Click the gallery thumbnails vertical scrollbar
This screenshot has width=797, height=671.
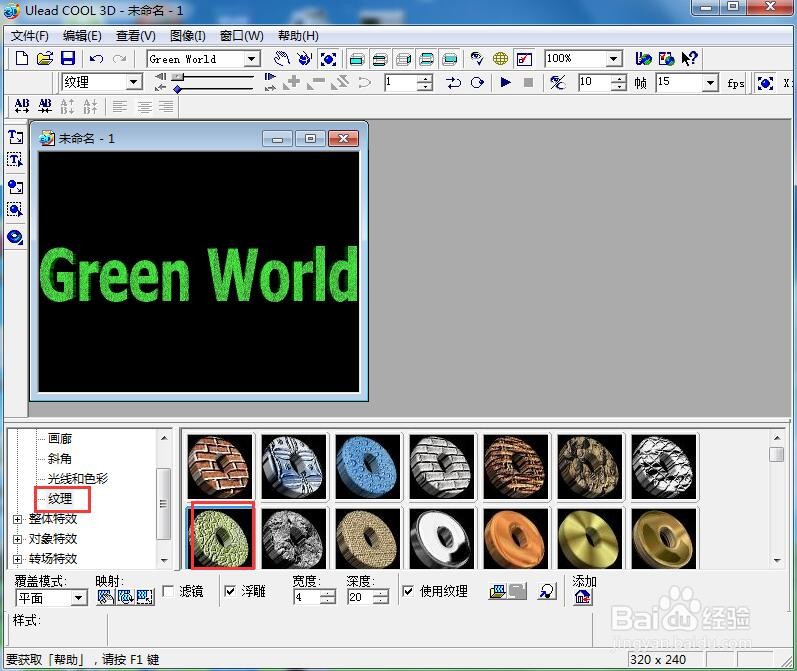777,499
